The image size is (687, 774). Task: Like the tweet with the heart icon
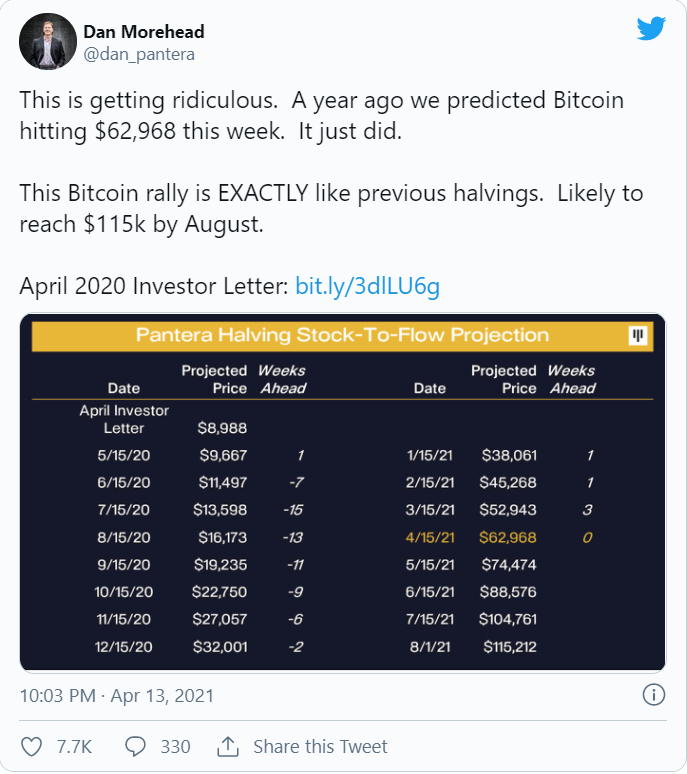pyautogui.click(x=32, y=746)
